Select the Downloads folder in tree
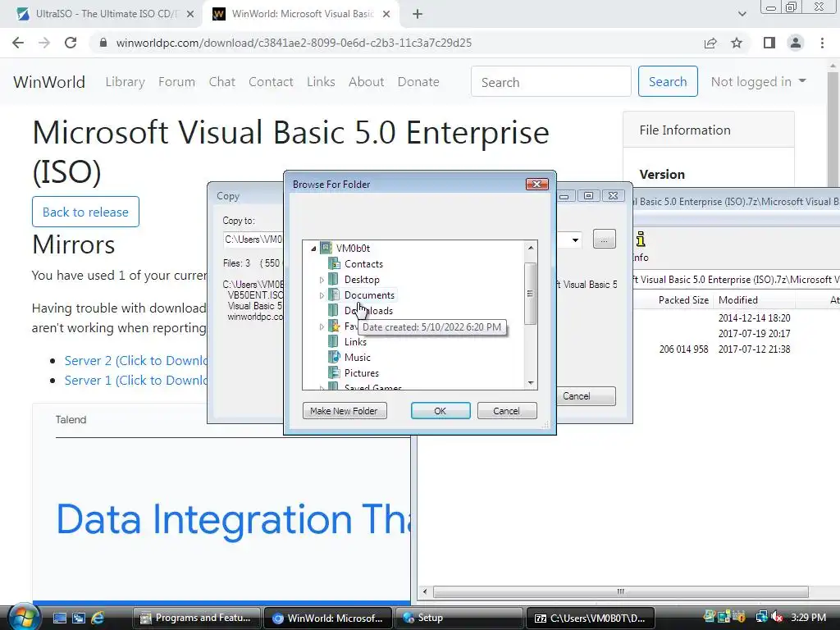 pos(368,311)
